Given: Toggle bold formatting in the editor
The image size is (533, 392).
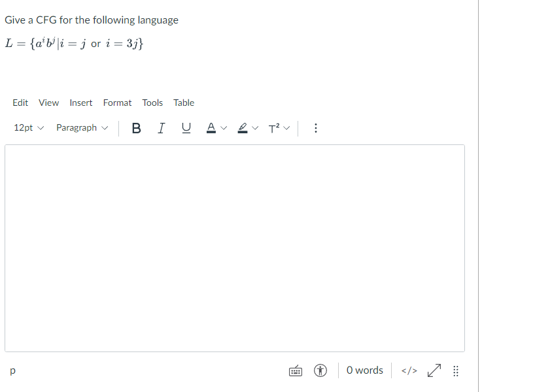Looking at the screenshot, I should [136, 128].
